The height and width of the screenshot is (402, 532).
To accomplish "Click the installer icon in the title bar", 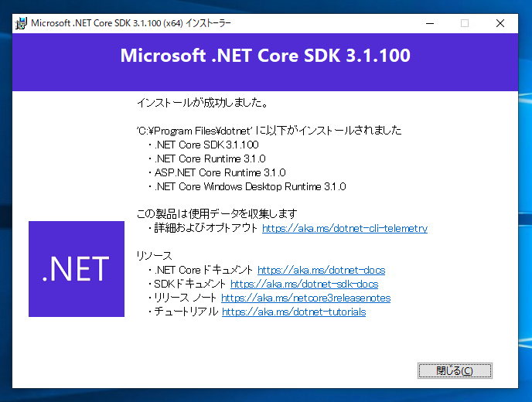I will click(21, 23).
